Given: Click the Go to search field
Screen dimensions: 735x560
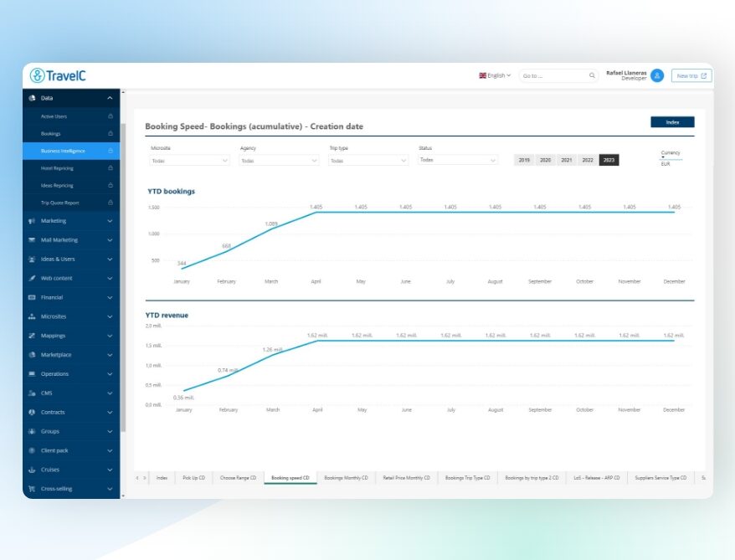Looking at the screenshot, I should click(x=558, y=76).
